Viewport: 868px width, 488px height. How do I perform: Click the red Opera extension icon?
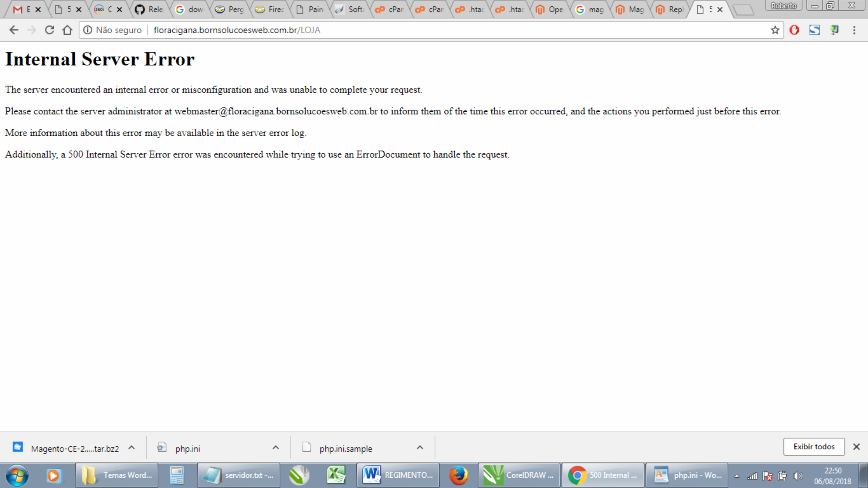click(794, 30)
